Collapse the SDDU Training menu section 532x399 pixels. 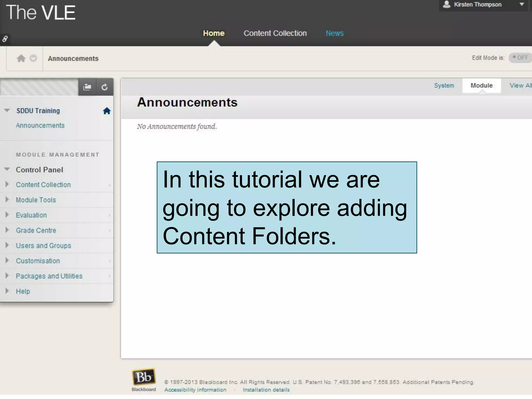(7, 110)
